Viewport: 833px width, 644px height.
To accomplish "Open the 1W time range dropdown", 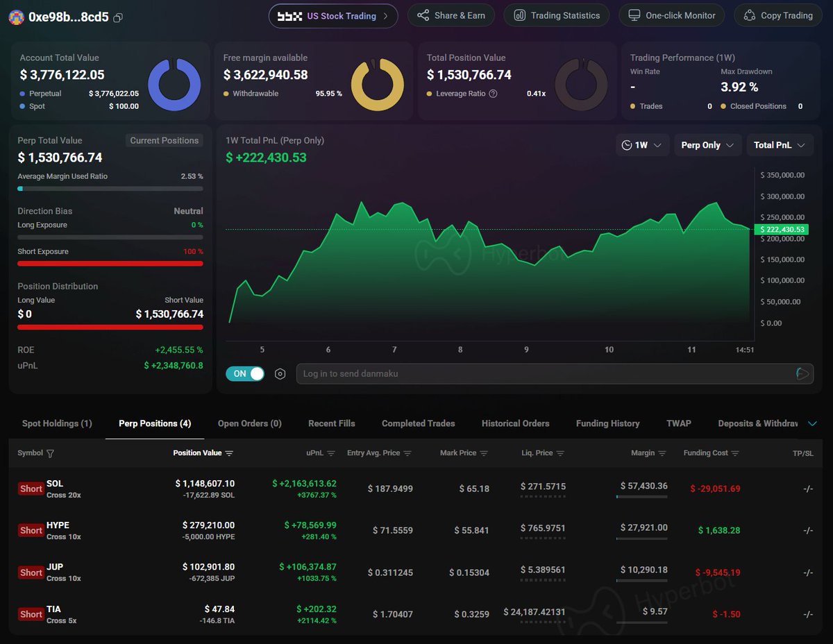I will click(642, 145).
